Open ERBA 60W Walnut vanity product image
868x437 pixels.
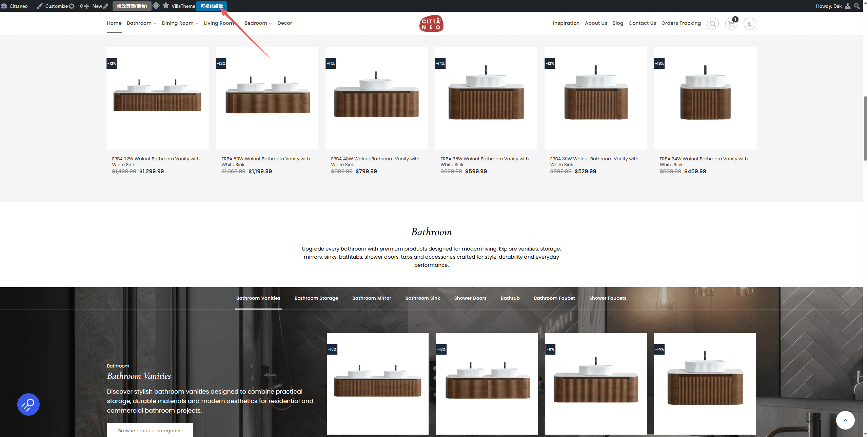[267, 98]
